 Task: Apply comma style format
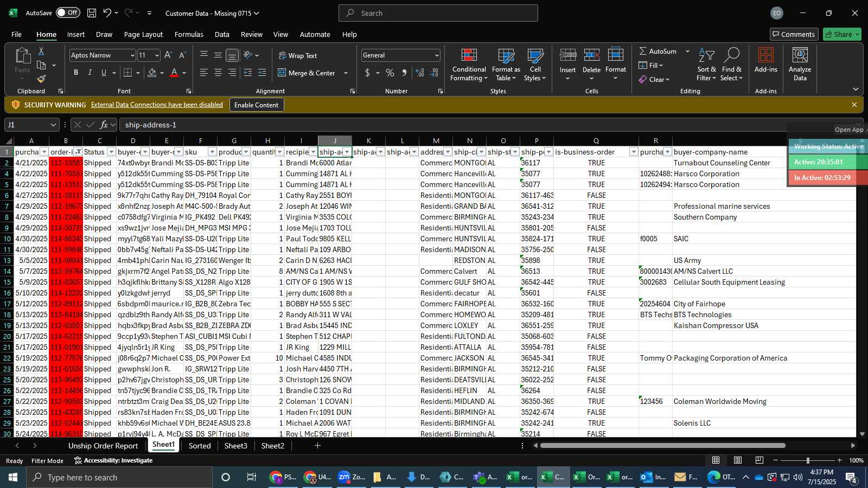[404, 73]
